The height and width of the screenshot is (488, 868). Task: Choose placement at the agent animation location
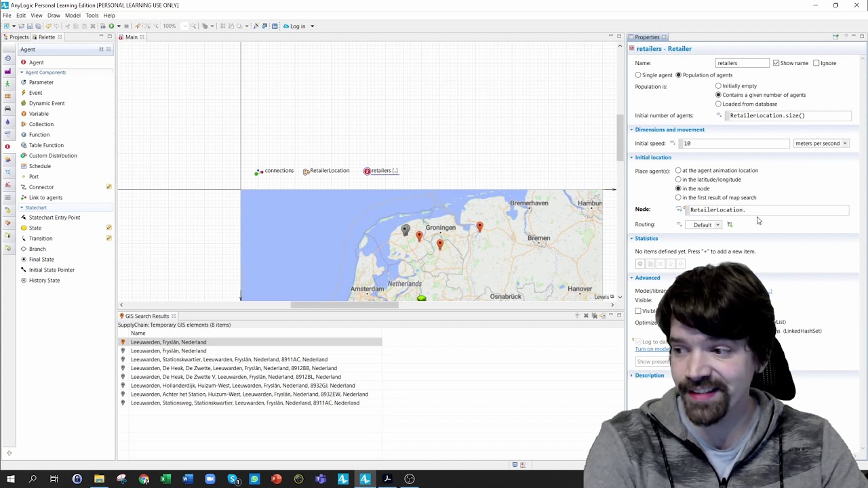pos(678,171)
